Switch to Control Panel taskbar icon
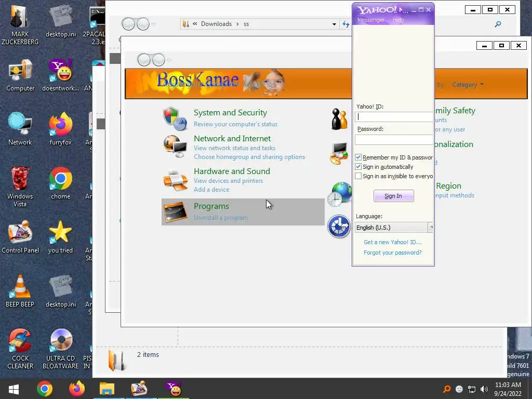This screenshot has height=399, width=532. (139, 389)
